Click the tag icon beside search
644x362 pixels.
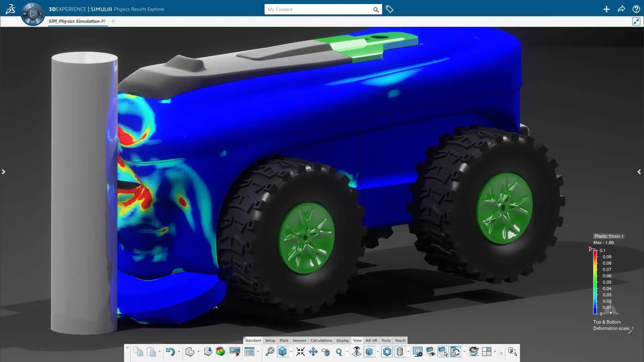coord(389,9)
